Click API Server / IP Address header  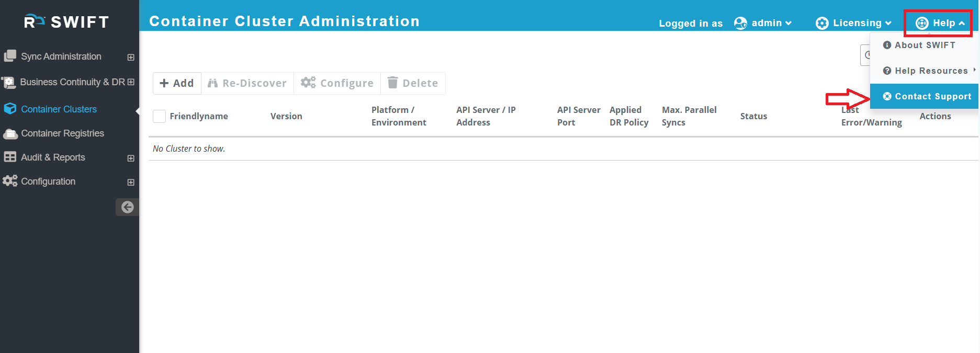point(486,116)
